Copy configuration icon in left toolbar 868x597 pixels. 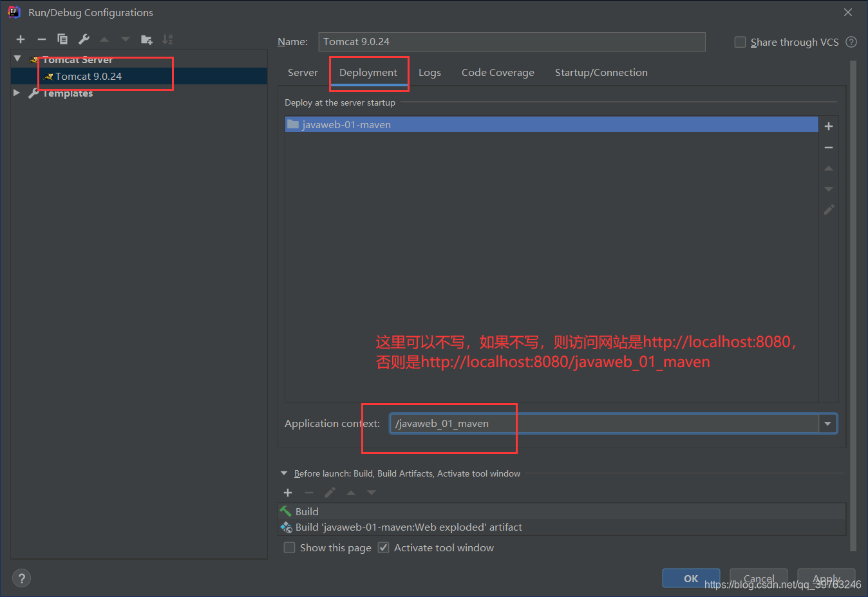pyautogui.click(x=62, y=39)
